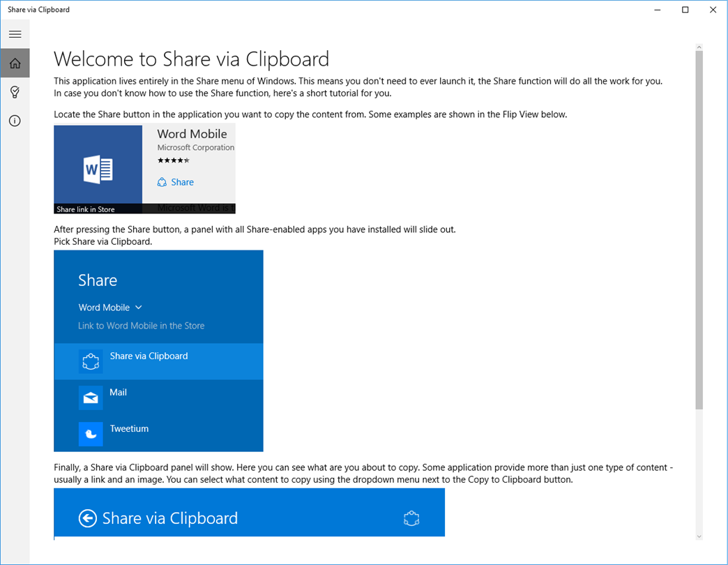728x565 pixels.
Task: Click the Mail envelope icon
Action: (x=91, y=398)
